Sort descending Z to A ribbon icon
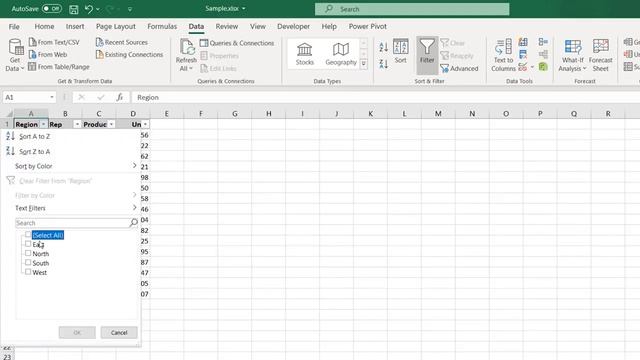 [383, 64]
